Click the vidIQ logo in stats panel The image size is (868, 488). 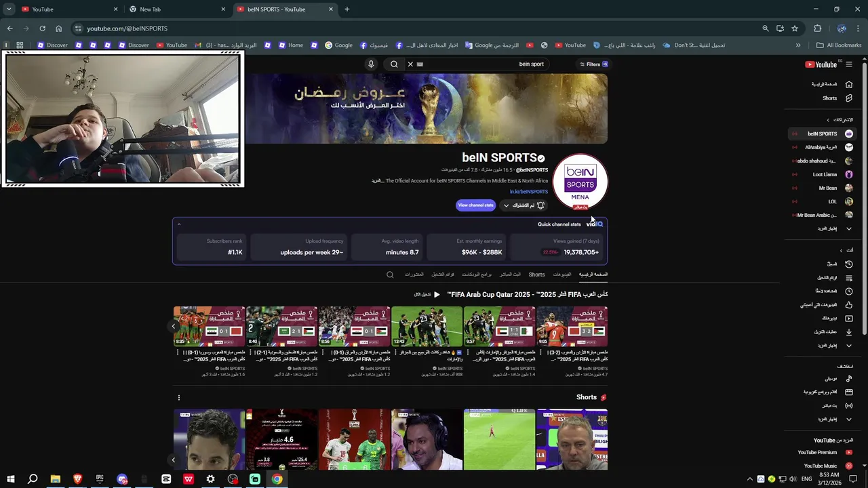click(x=594, y=224)
